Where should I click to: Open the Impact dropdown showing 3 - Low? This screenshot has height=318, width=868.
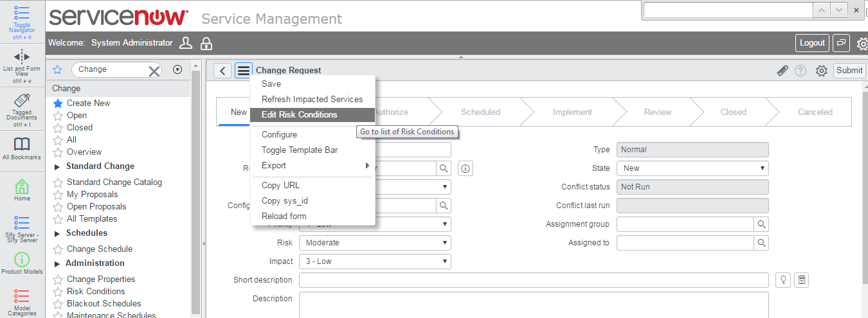click(x=375, y=261)
